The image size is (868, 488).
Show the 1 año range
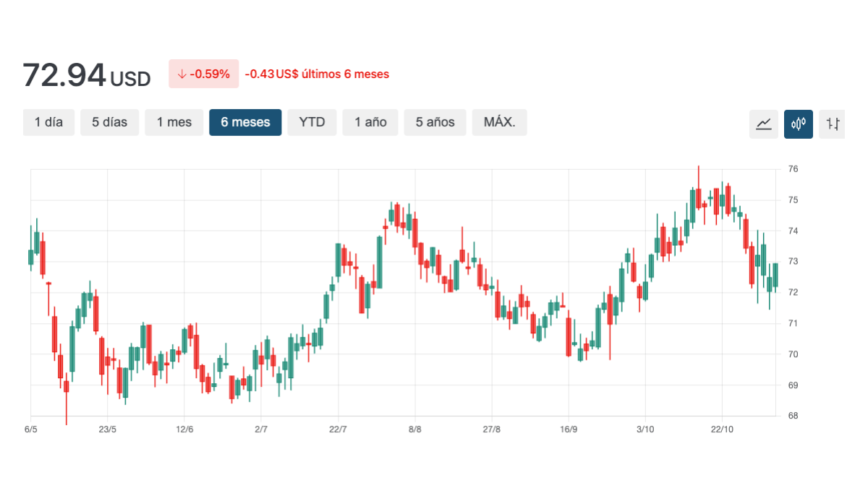click(370, 122)
